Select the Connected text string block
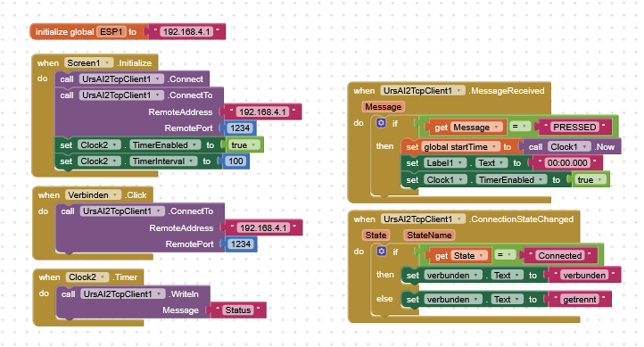This screenshot has width=644, height=347. 560,255
